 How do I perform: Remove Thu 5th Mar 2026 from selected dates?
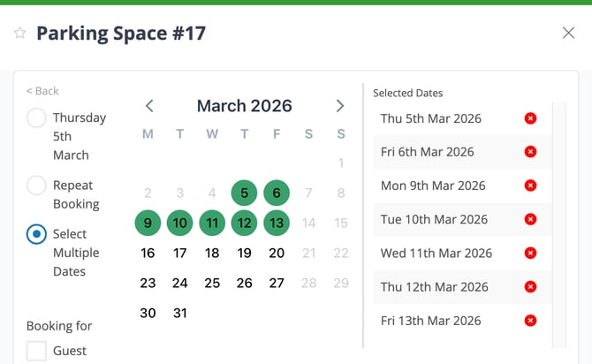pos(530,118)
